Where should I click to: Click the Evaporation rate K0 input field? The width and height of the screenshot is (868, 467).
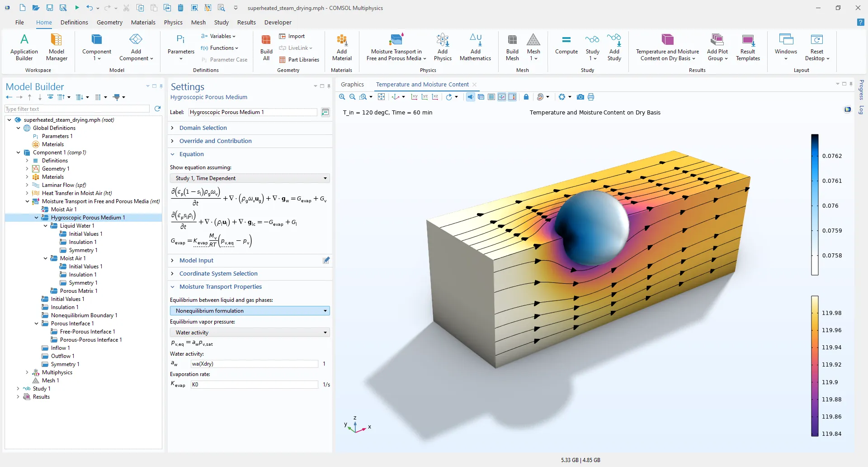[x=254, y=385]
